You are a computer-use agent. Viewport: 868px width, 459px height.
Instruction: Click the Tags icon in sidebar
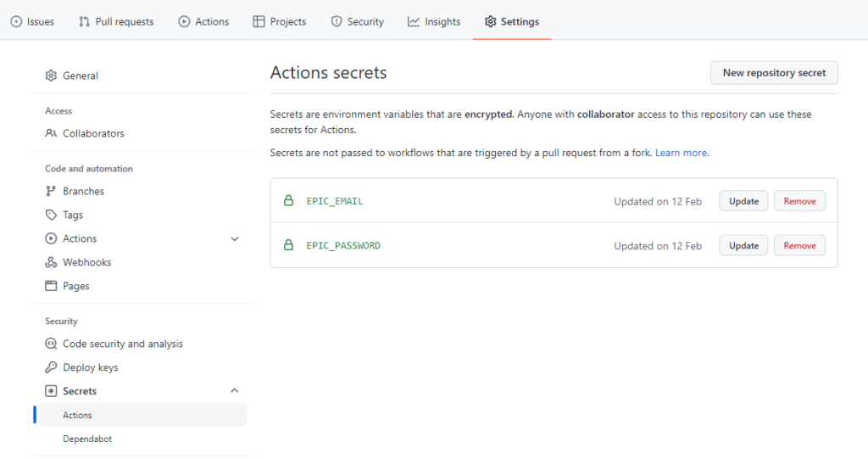click(x=51, y=215)
